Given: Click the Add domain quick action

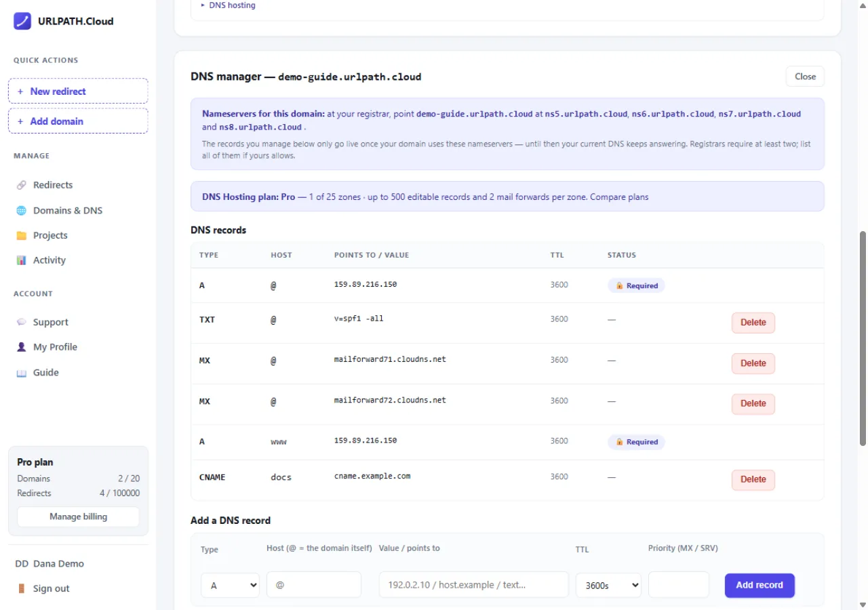Looking at the screenshot, I should [78, 121].
